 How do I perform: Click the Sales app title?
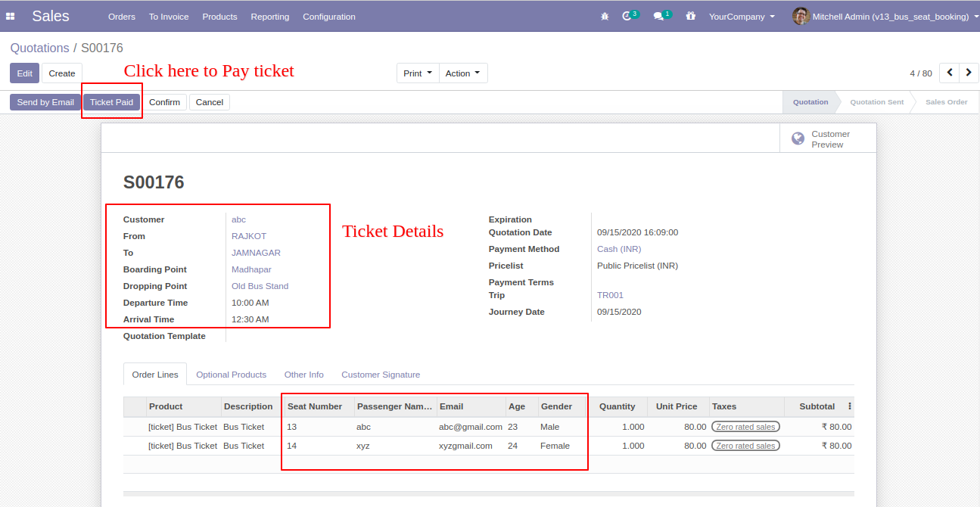[x=51, y=16]
